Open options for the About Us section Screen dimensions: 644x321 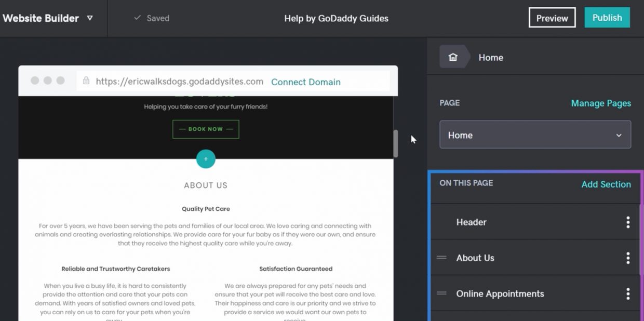[627, 258]
